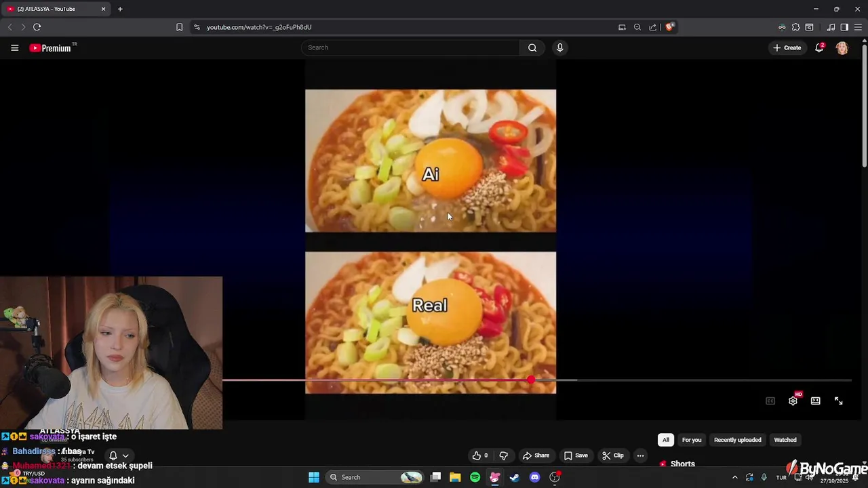
Task: Save the video to playlist
Action: coord(576,455)
